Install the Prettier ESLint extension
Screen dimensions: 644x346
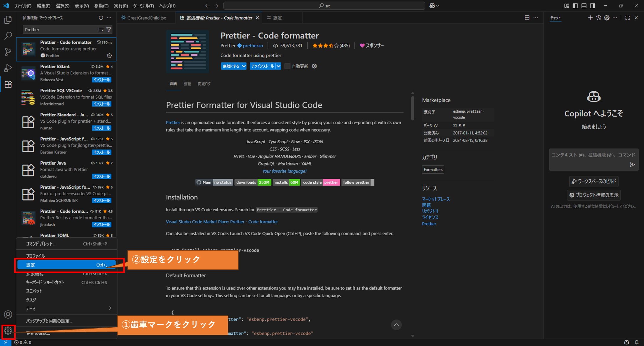click(102, 80)
